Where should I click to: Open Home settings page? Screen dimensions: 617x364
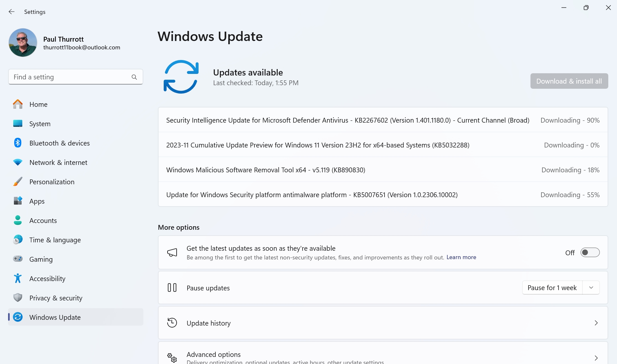tap(76, 104)
